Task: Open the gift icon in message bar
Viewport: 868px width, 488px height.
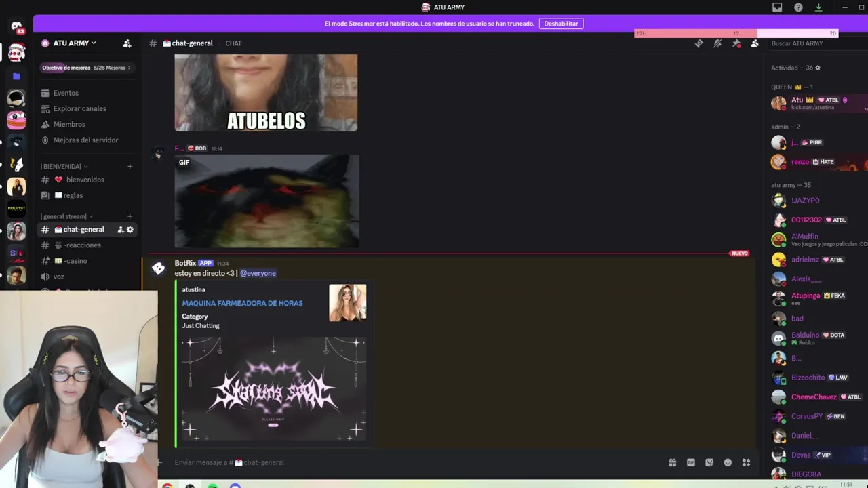Action: (x=672, y=462)
